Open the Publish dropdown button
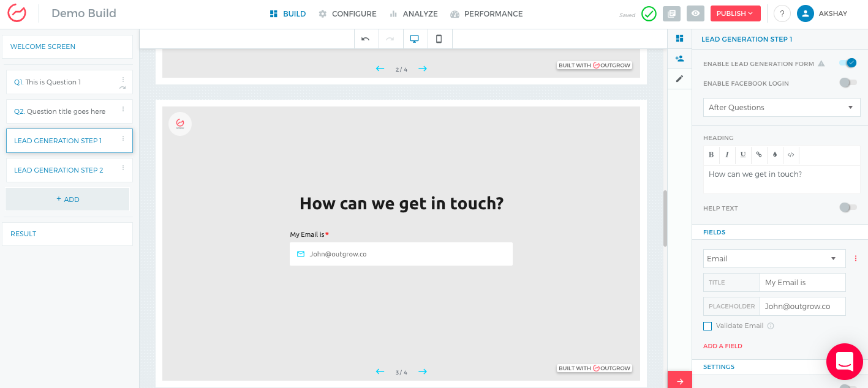The image size is (868, 388). tap(735, 13)
